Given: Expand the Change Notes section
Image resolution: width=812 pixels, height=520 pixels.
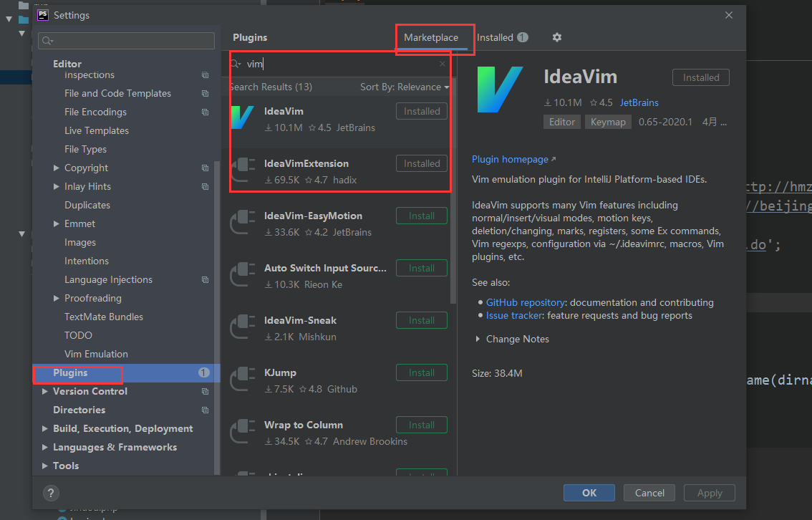Looking at the screenshot, I should click(x=478, y=340).
